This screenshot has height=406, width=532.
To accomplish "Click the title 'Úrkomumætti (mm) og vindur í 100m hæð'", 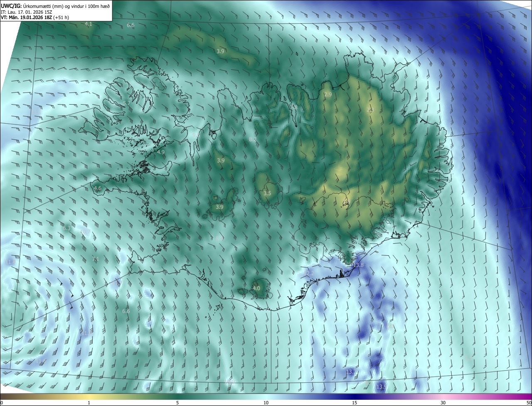I will pos(66,5).
